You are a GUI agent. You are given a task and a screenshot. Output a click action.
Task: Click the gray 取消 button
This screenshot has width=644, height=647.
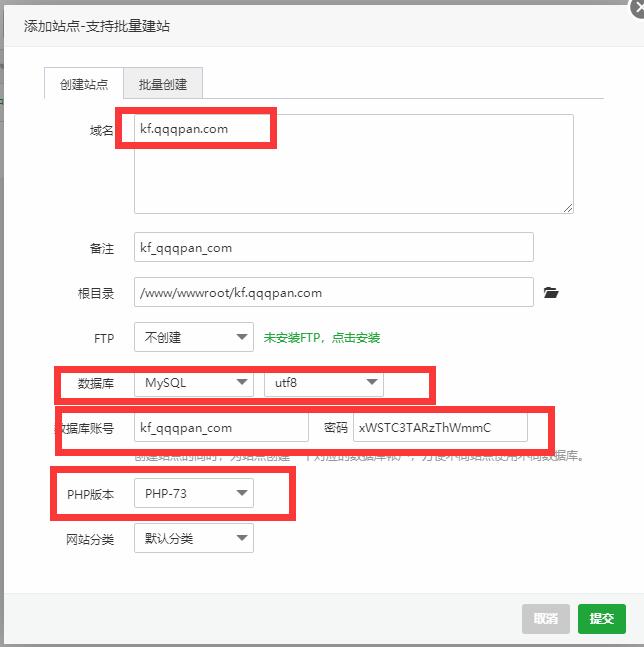545,618
